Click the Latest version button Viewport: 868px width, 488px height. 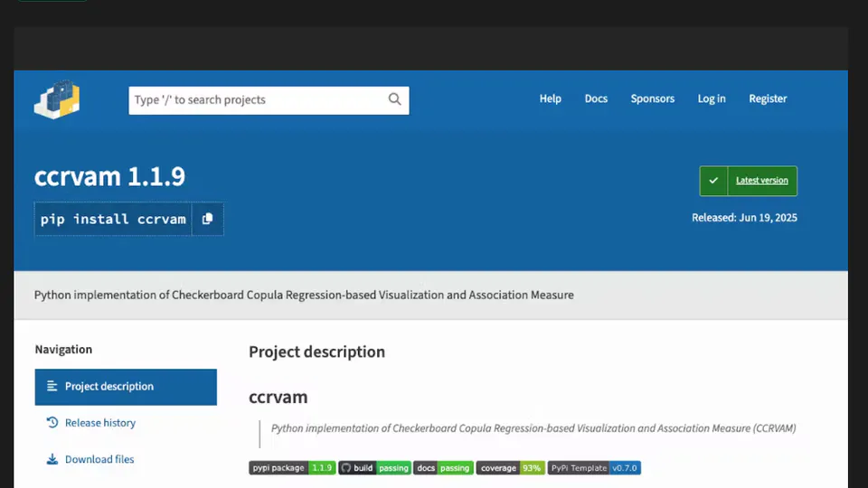[761, 181]
